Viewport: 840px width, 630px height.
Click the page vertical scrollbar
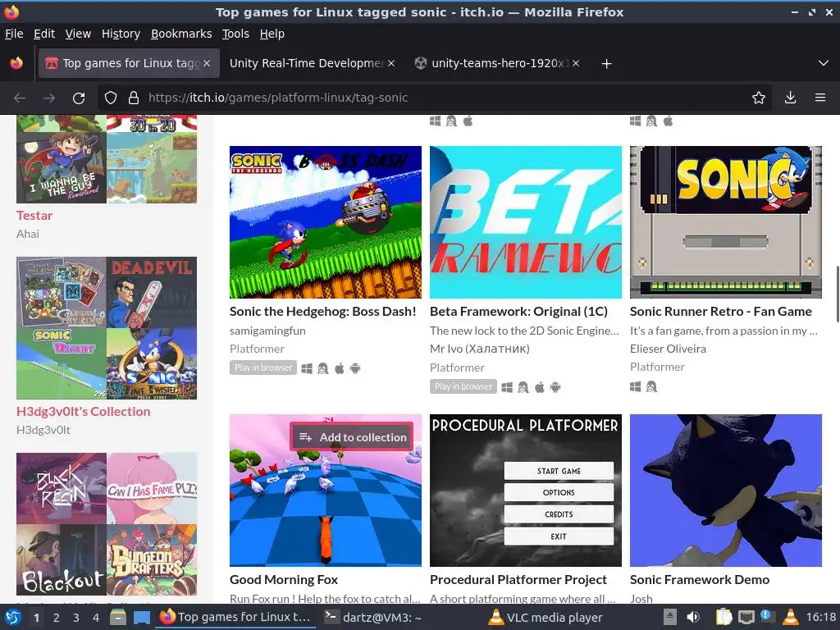click(837, 294)
